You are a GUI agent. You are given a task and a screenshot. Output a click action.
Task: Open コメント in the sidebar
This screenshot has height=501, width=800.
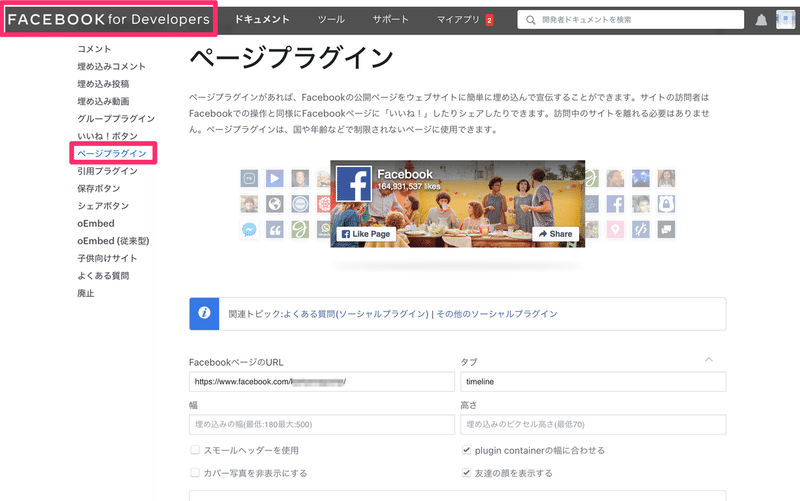[x=94, y=49]
